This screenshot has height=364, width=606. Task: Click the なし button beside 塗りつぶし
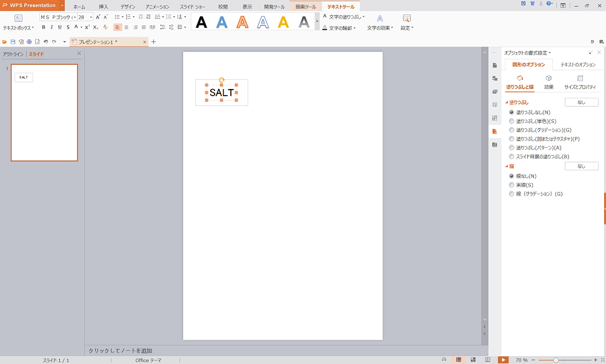click(581, 102)
